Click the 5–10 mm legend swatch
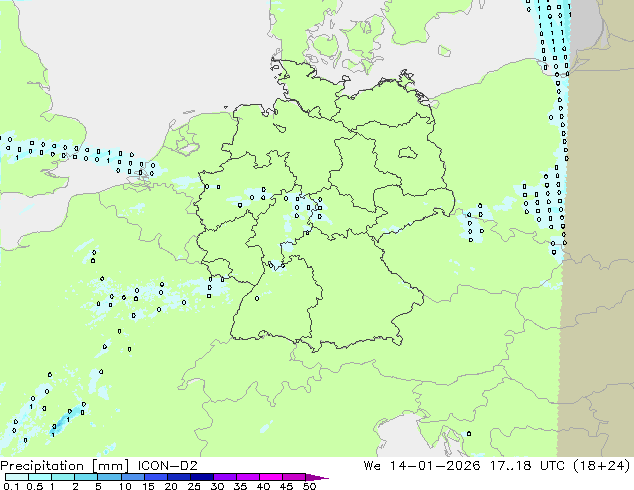The height and width of the screenshot is (490, 634). (109, 477)
